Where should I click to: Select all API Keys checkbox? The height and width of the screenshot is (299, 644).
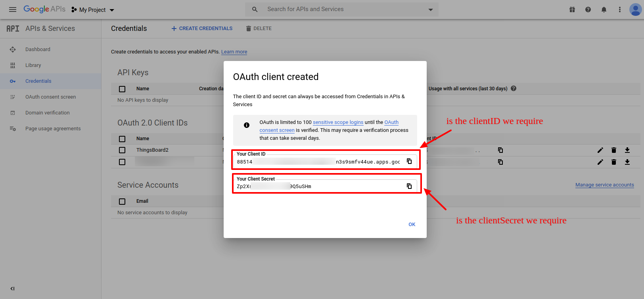[122, 89]
